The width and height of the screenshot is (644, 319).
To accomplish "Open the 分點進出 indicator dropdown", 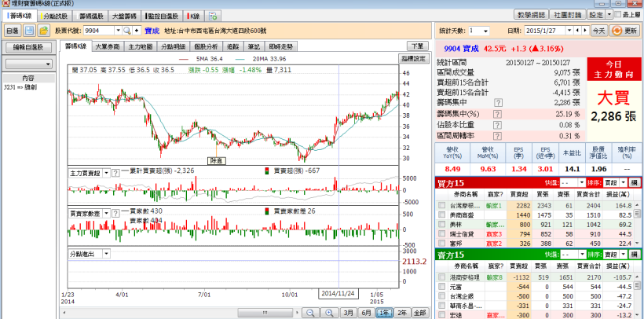I will (106, 254).
